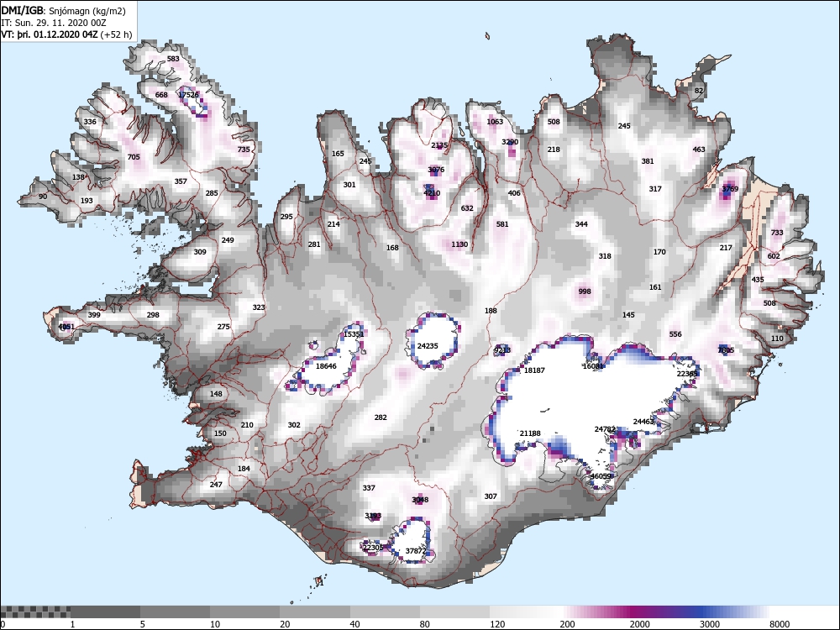Select the value 110 on the east coast

(x=777, y=339)
